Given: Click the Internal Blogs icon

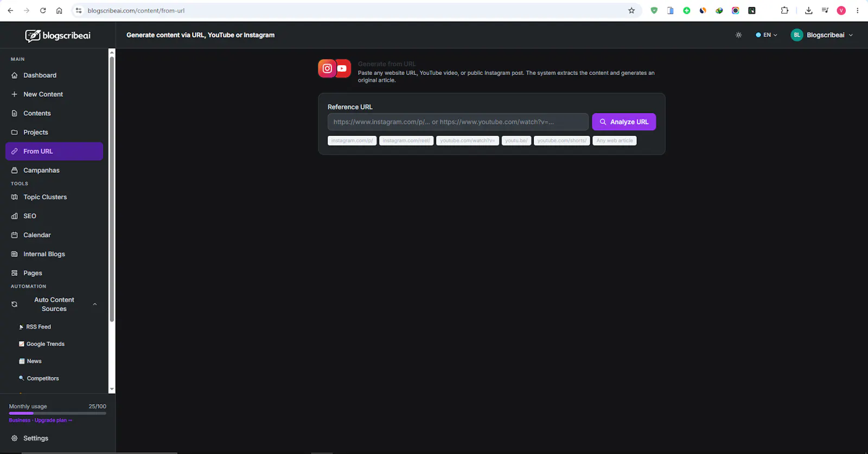Looking at the screenshot, I should [x=15, y=254].
